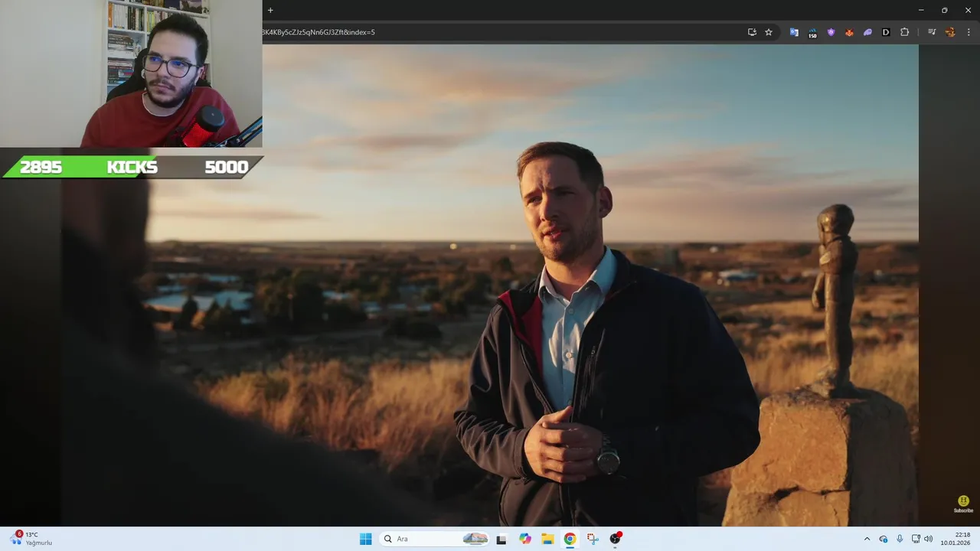This screenshot has height=551, width=980.
Task: Click the taskbar search box labeled Ara
Action: pyautogui.click(x=435, y=539)
